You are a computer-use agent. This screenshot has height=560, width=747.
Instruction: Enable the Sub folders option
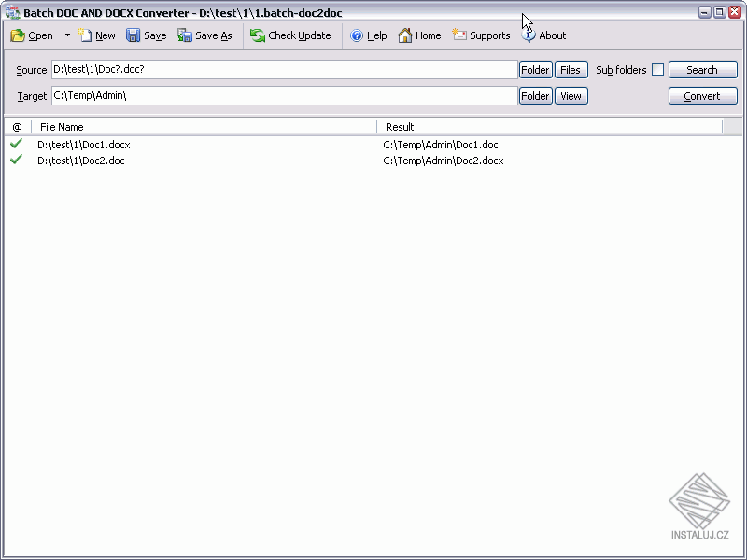click(x=657, y=69)
